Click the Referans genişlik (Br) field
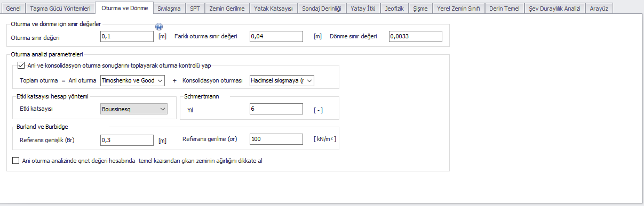This screenshot has height=206, width=644. pos(127,139)
